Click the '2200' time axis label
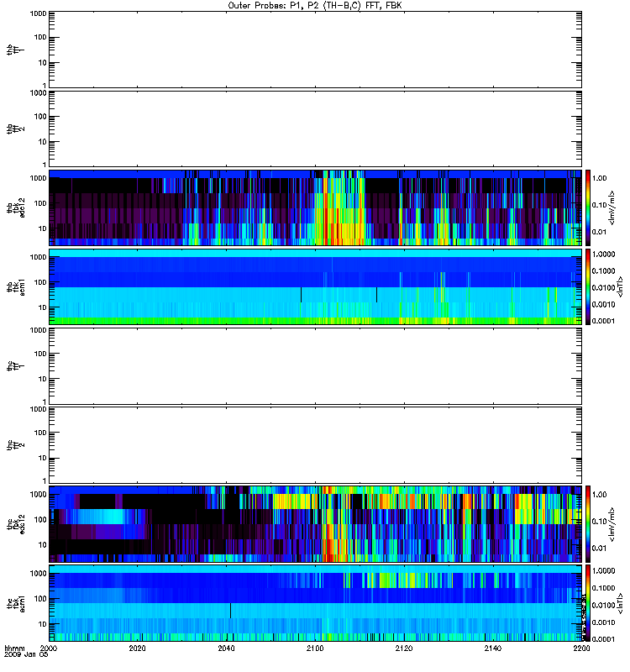 581,648
